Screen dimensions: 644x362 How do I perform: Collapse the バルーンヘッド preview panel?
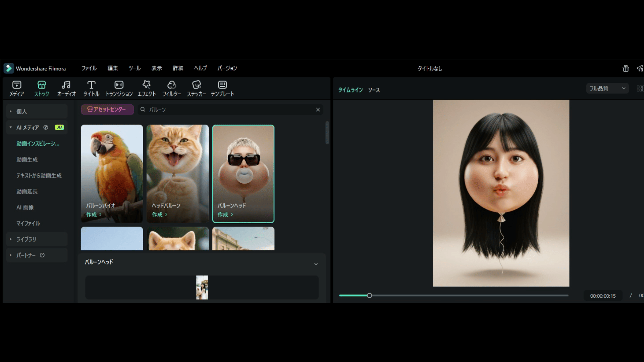point(316,264)
